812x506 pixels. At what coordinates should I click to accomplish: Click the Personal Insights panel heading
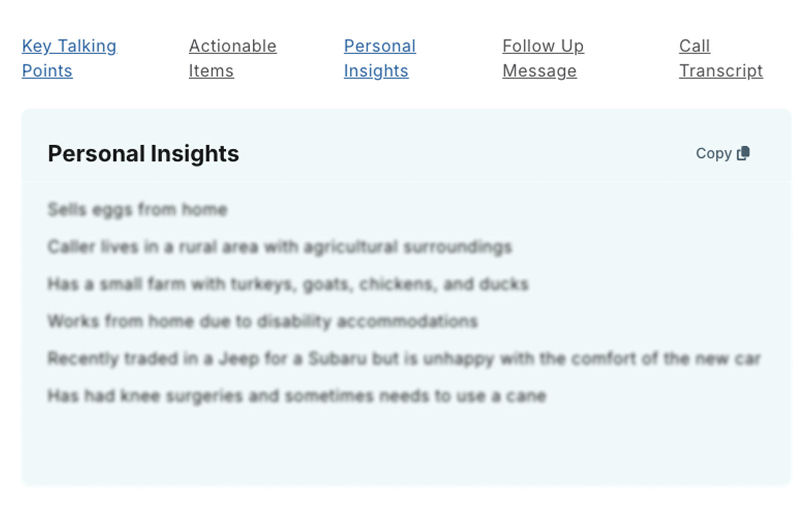(x=143, y=154)
